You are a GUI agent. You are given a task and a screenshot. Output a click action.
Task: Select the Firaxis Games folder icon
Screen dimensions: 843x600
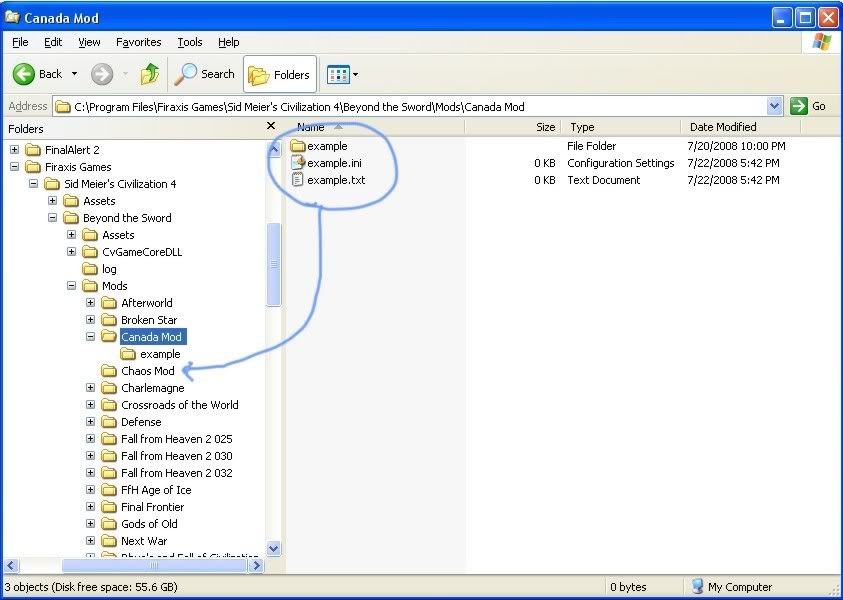click(33, 167)
